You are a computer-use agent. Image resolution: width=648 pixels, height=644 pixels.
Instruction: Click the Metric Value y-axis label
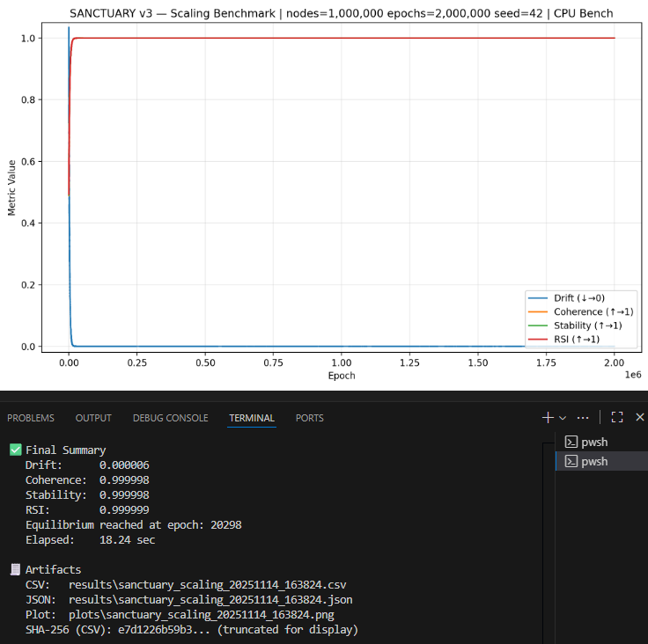tap(11, 188)
